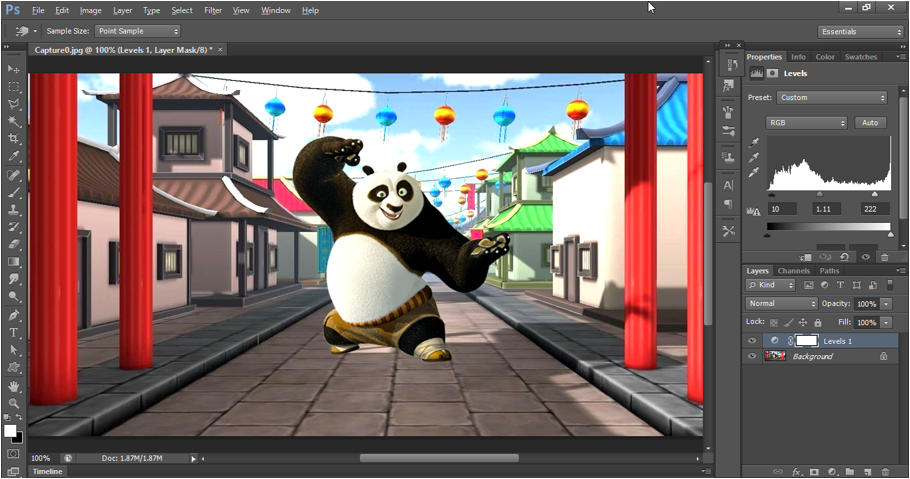This screenshot has width=910, height=479.
Task: Toggle Quick Mask mode
Action: tap(13, 454)
